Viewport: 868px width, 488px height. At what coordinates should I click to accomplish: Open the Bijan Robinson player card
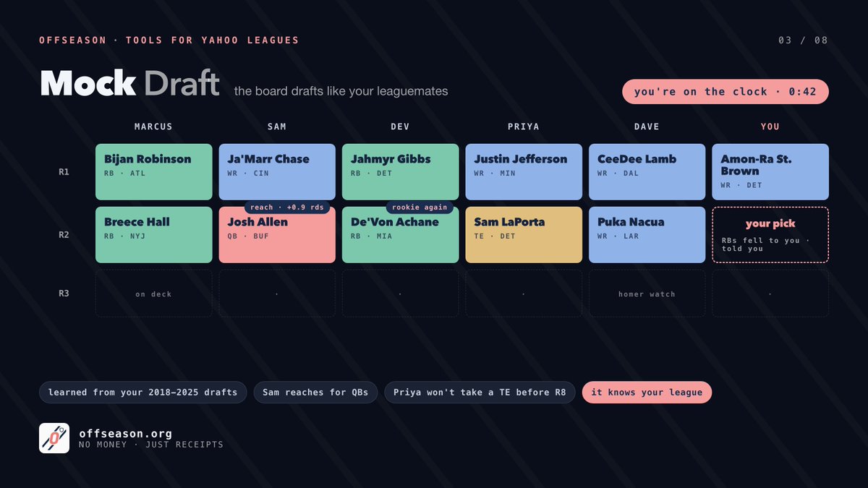[154, 172]
